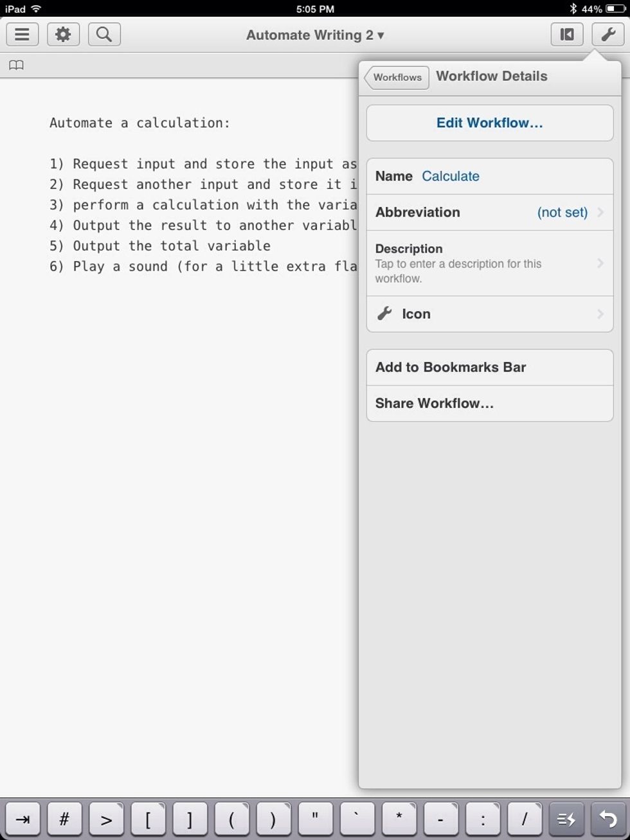Expand the Description field to enter text

(490, 264)
